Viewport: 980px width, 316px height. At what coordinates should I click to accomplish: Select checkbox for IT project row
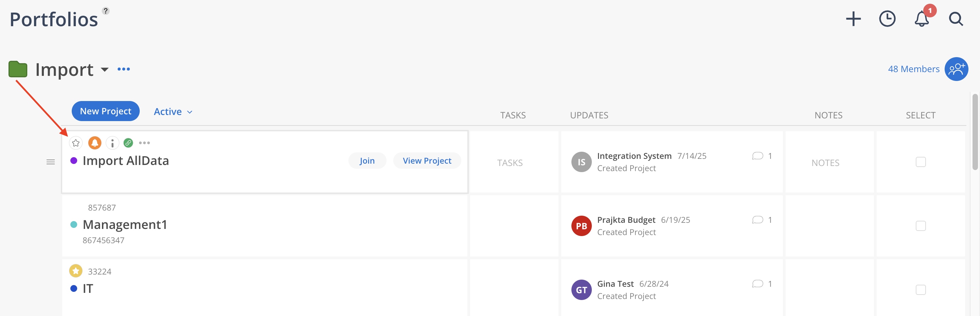pyautogui.click(x=920, y=290)
